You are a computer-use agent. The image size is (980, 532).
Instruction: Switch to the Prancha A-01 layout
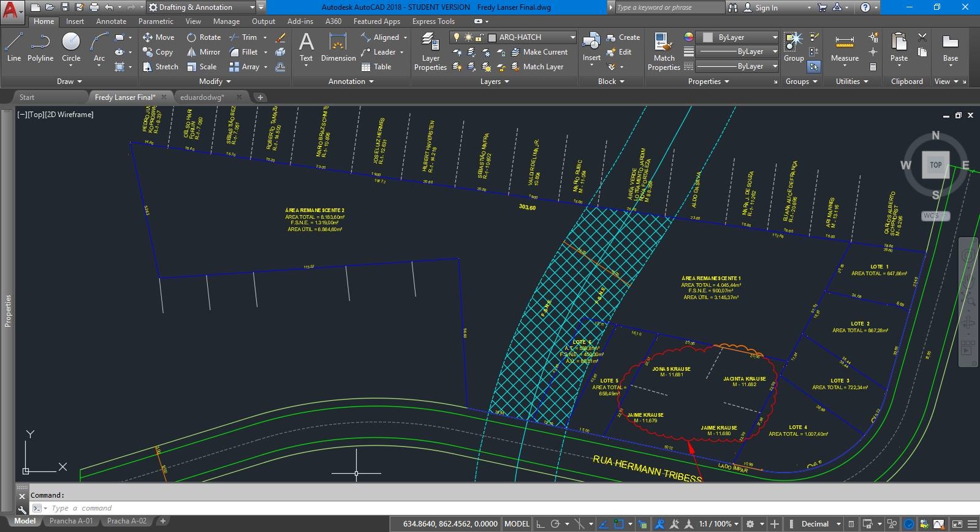71,521
